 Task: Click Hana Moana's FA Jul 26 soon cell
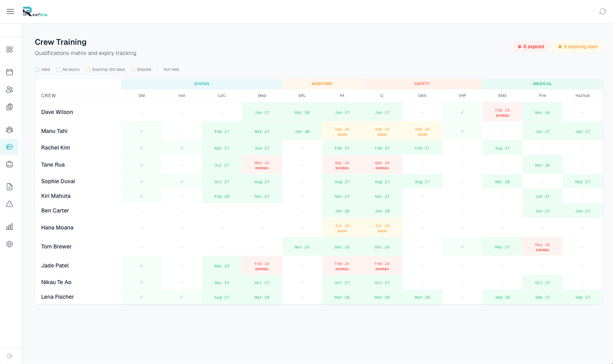(342, 228)
